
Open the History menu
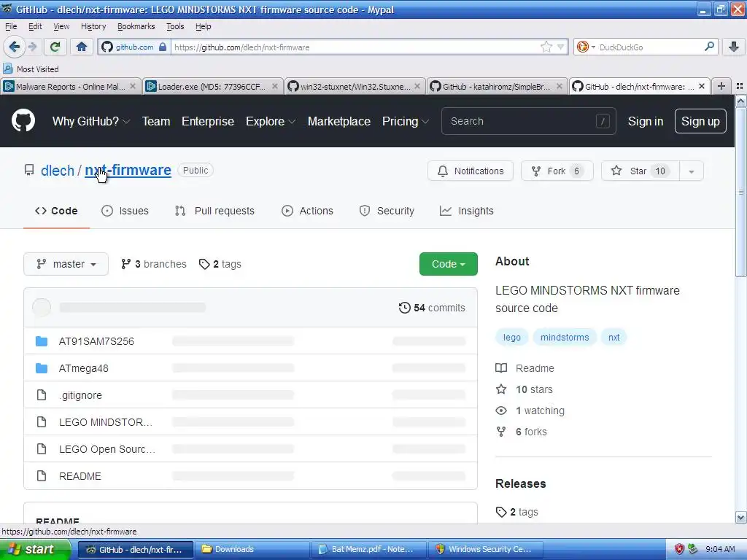pos(93,26)
